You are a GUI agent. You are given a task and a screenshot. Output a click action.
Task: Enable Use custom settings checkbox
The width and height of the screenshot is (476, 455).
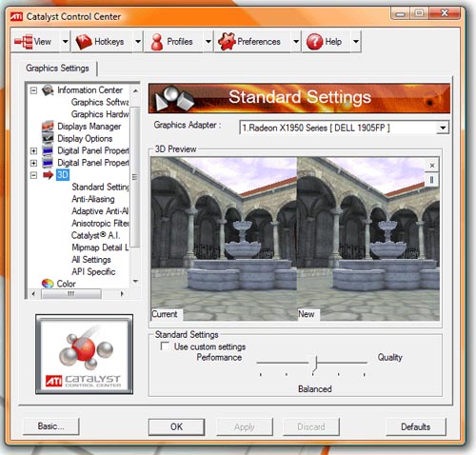(x=165, y=346)
